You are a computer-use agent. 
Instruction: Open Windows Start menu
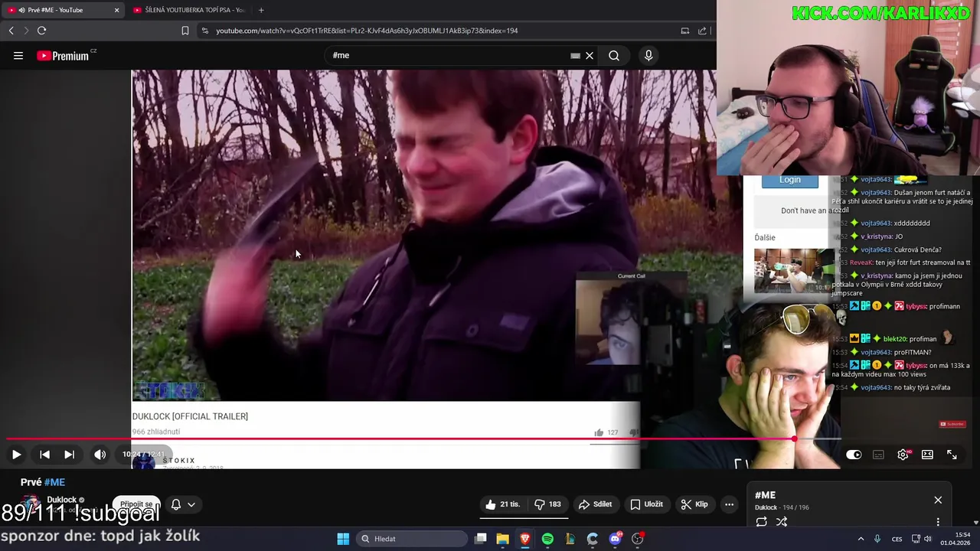point(343,539)
